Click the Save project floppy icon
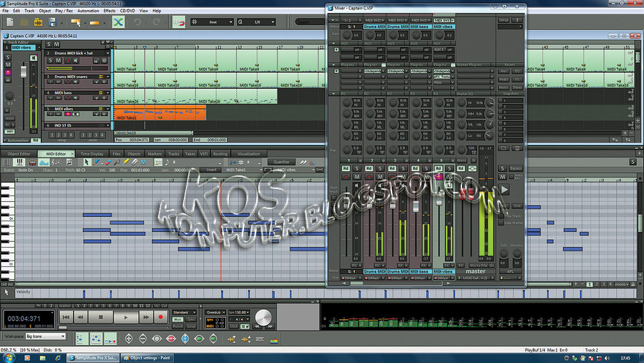 click(52, 22)
